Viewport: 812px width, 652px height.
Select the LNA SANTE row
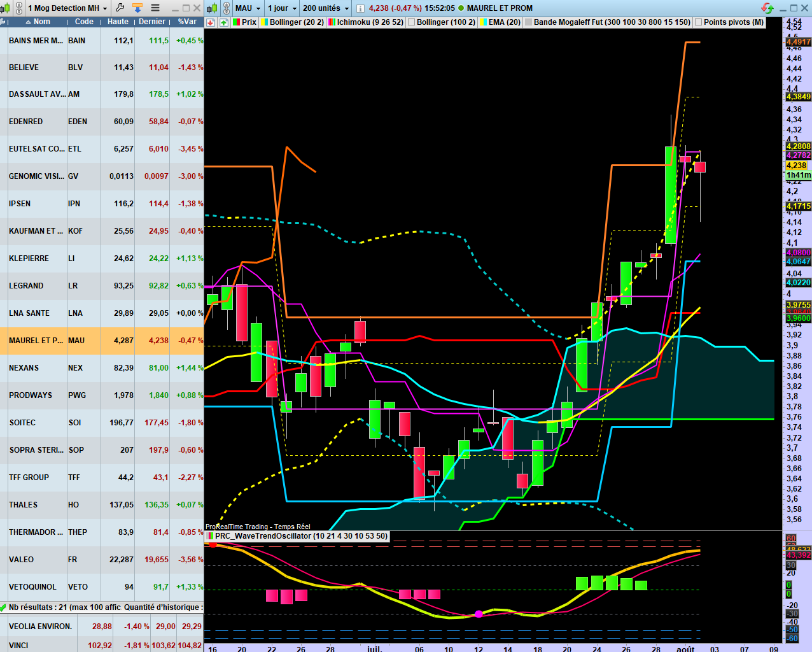point(102,313)
